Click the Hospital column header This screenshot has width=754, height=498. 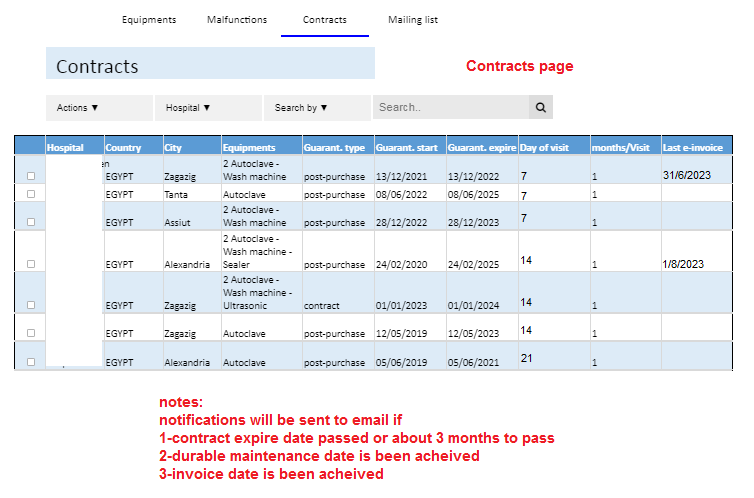coord(64,147)
